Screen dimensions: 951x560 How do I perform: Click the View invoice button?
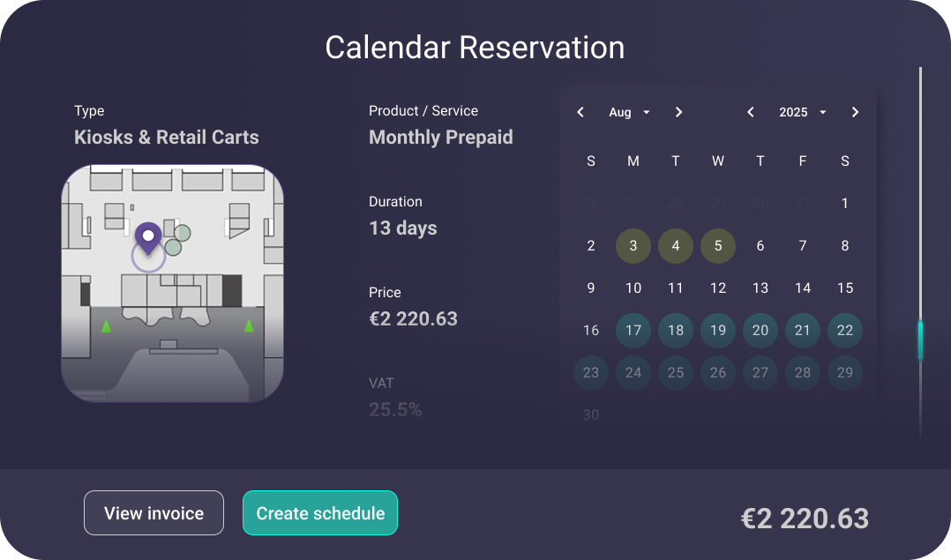(154, 513)
